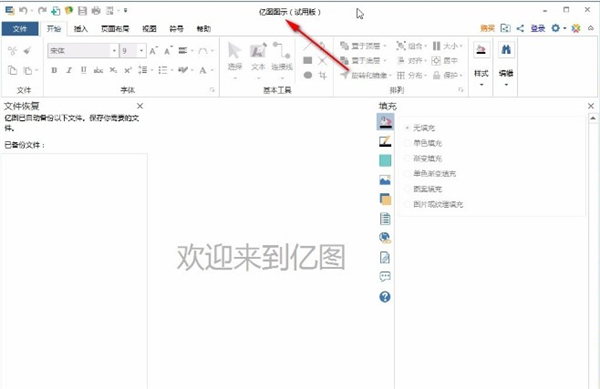The height and width of the screenshot is (389, 600).
Task: Open the hyperlink globe icon in sidebar
Action: click(385, 238)
